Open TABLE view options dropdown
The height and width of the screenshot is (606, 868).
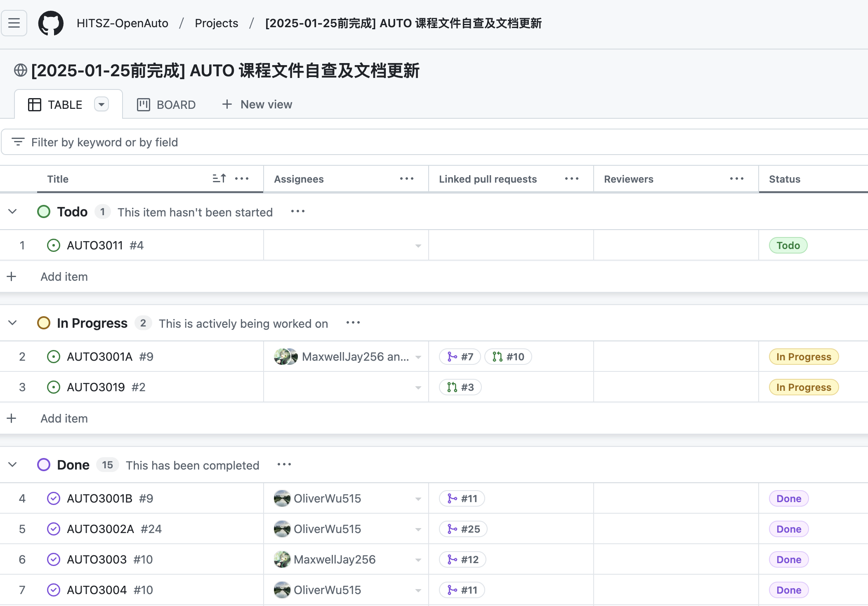[x=101, y=104]
